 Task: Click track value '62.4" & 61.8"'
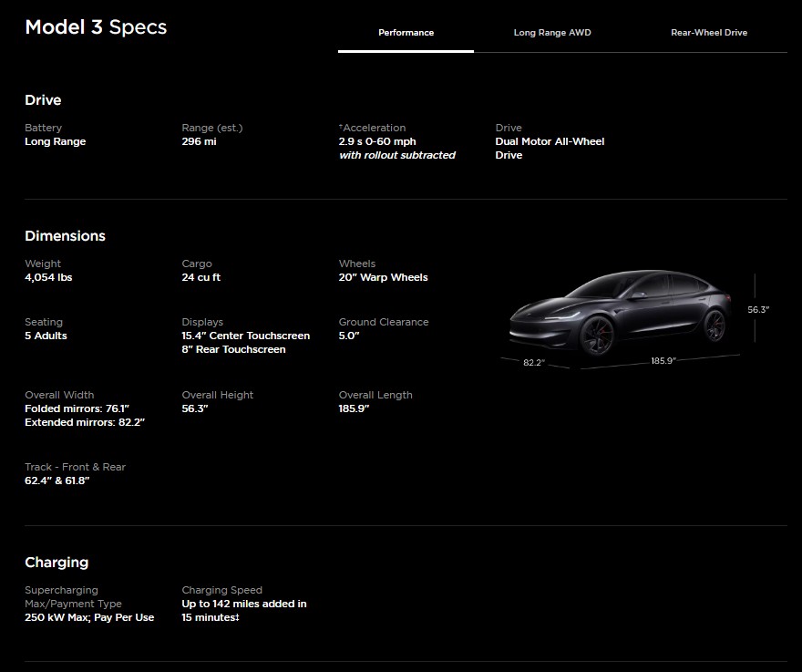57,481
